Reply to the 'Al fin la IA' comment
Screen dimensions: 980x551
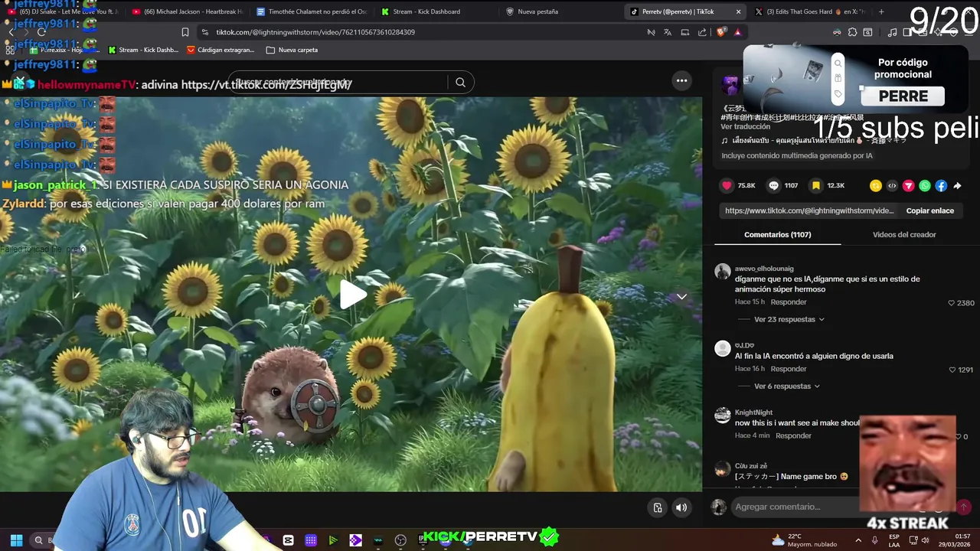point(789,369)
